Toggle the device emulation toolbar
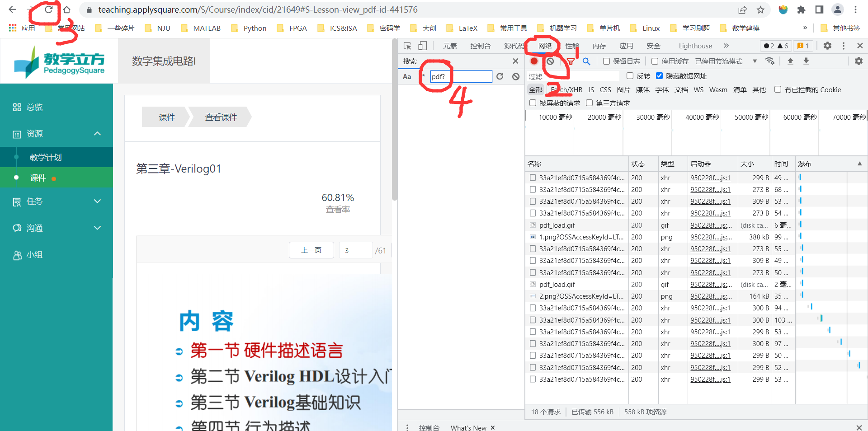868x431 pixels. (x=422, y=46)
